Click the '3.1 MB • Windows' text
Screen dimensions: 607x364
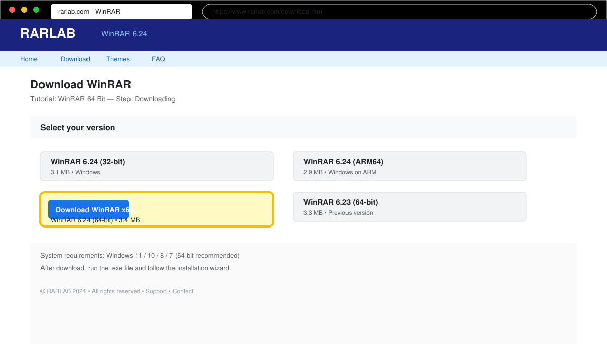pos(75,172)
